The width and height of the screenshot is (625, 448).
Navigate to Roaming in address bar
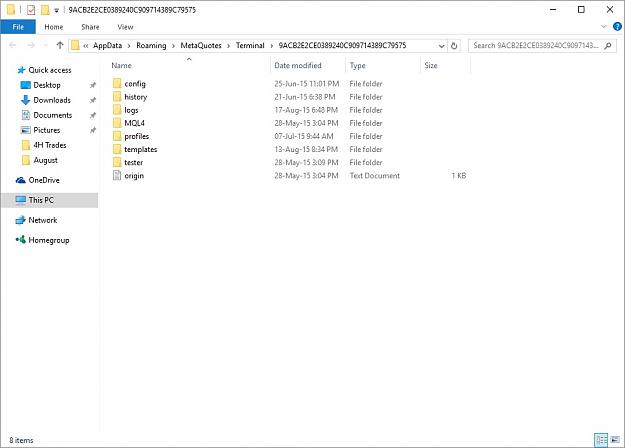click(x=151, y=45)
